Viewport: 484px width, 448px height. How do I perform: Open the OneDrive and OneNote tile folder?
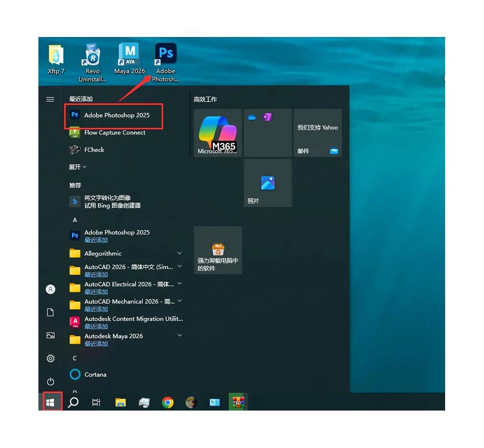267,133
